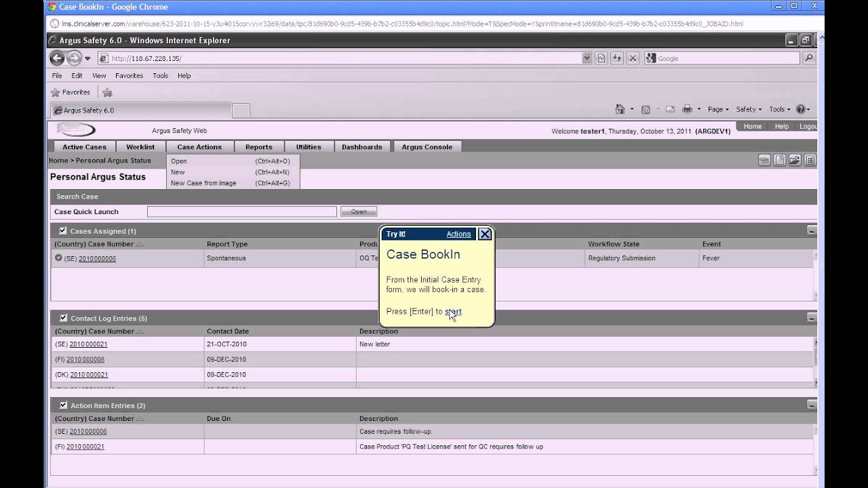The height and width of the screenshot is (488, 868).
Task: Open the Favorites menu in menu bar
Action: 129,76
